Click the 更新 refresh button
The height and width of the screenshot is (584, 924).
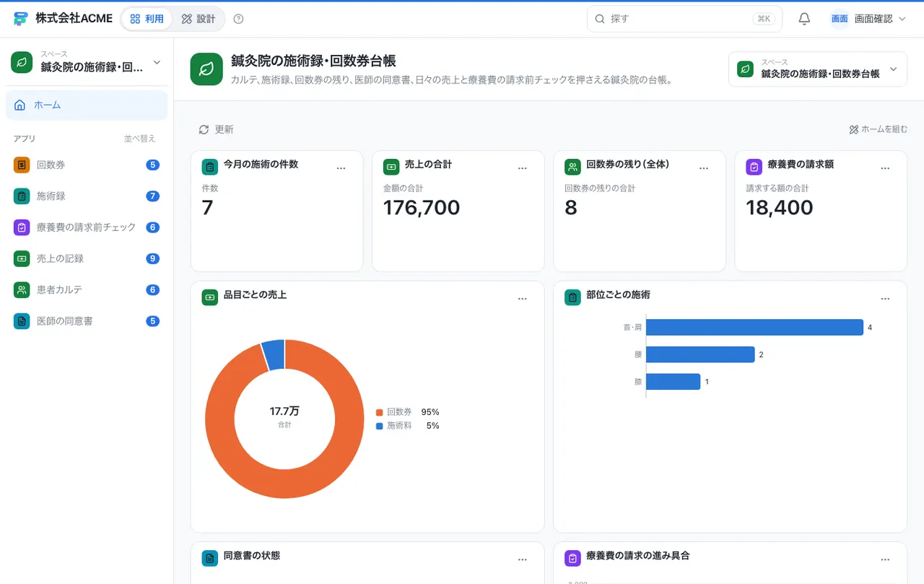[216, 129]
